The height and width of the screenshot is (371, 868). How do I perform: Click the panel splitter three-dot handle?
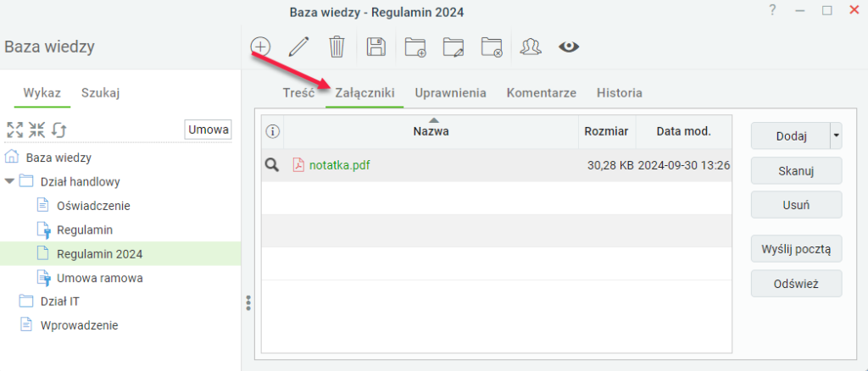click(x=248, y=302)
